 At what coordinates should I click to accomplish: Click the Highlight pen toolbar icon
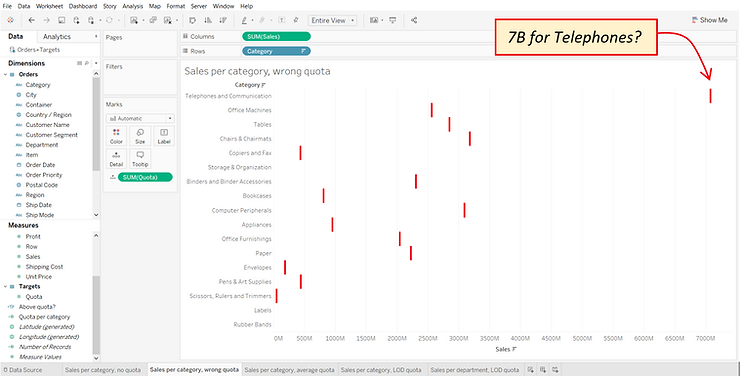[x=244, y=20]
